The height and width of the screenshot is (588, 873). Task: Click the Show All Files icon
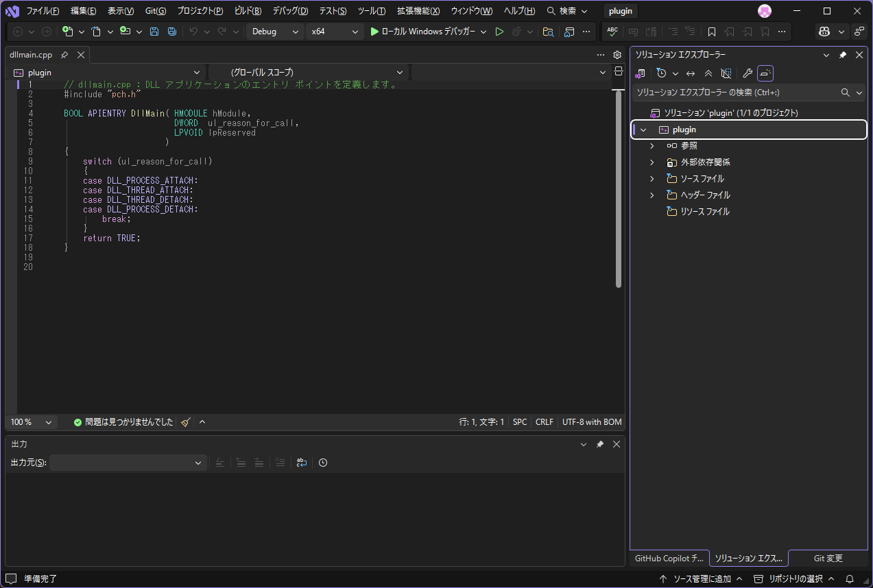click(x=727, y=73)
